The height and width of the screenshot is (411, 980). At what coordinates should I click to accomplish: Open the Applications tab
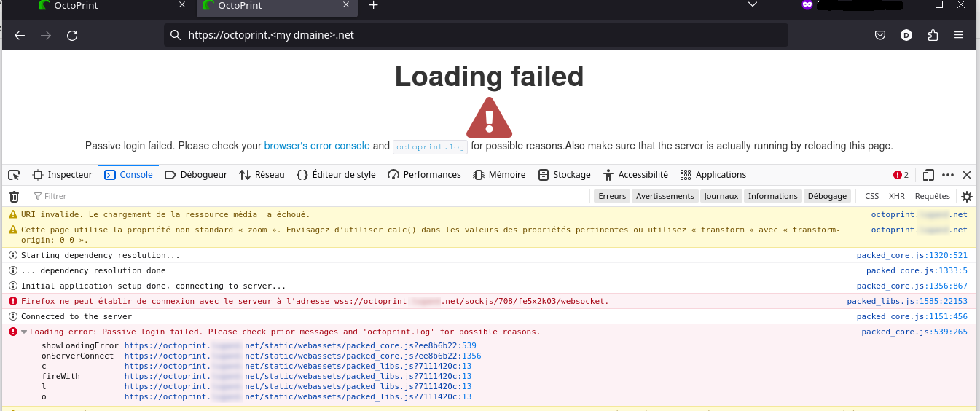(x=713, y=175)
